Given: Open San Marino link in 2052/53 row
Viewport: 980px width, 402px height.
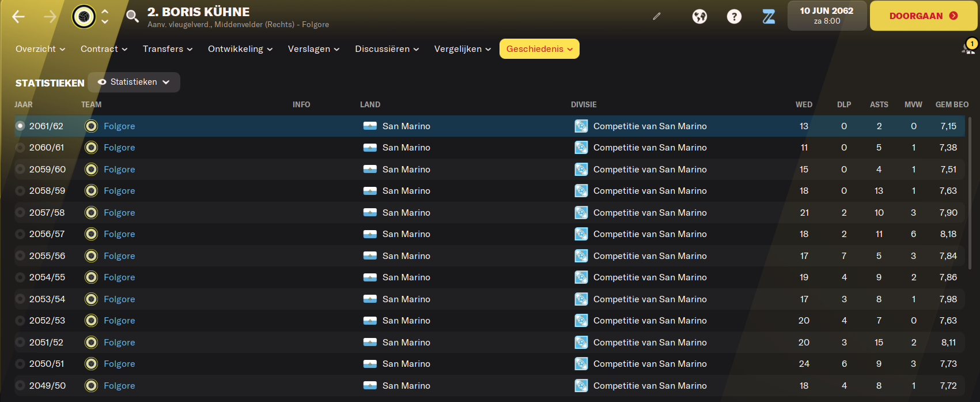Looking at the screenshot, I should pyautogui.click(x=406, y=320).
